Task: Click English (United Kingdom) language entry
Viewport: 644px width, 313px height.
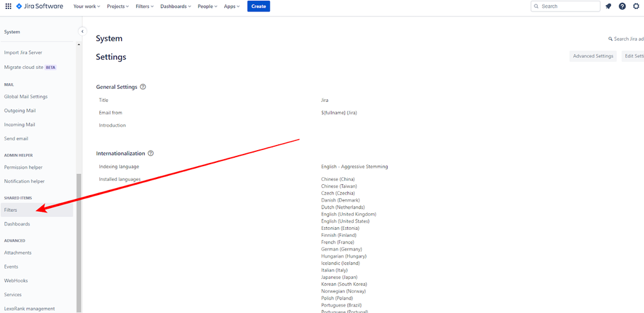Action: tap(348, 214)
